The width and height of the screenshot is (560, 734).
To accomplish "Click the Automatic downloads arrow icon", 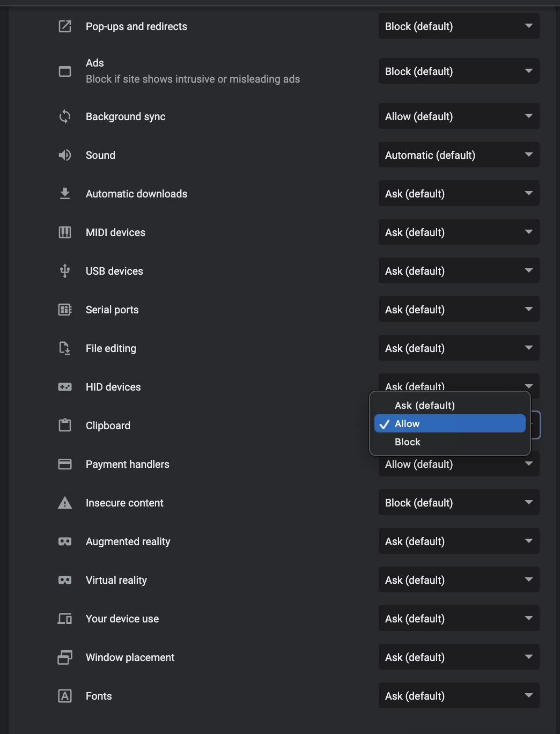I will [x=65, y=194].
